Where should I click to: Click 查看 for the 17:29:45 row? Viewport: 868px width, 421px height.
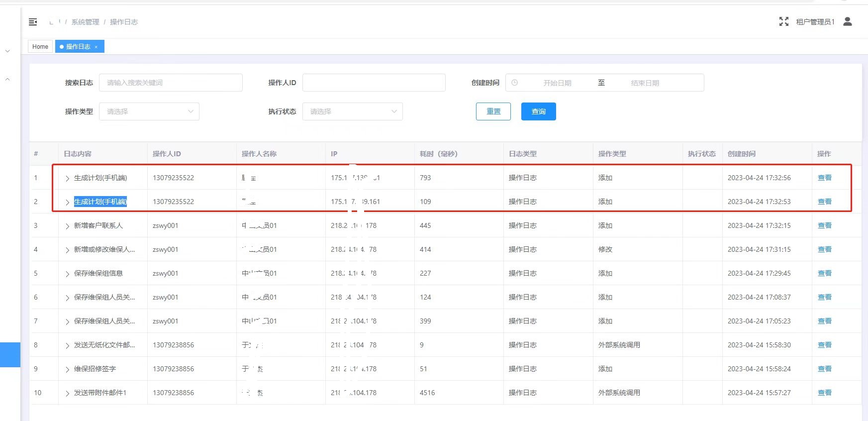click(825, 273)
